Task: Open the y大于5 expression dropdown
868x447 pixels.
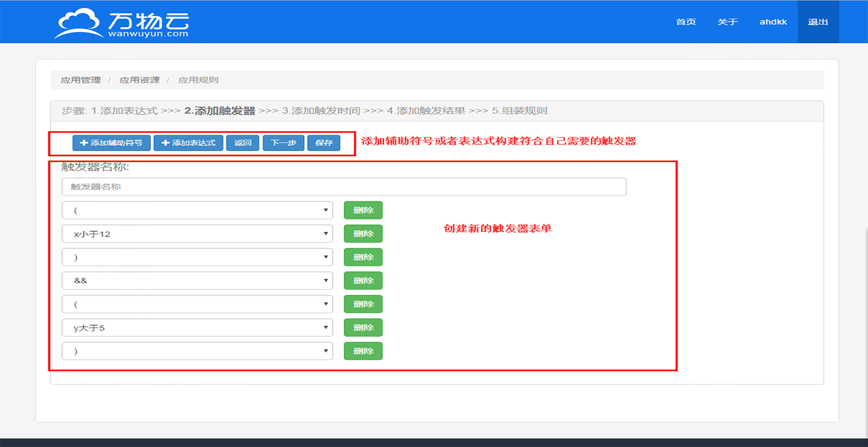Action: [197, 328]
